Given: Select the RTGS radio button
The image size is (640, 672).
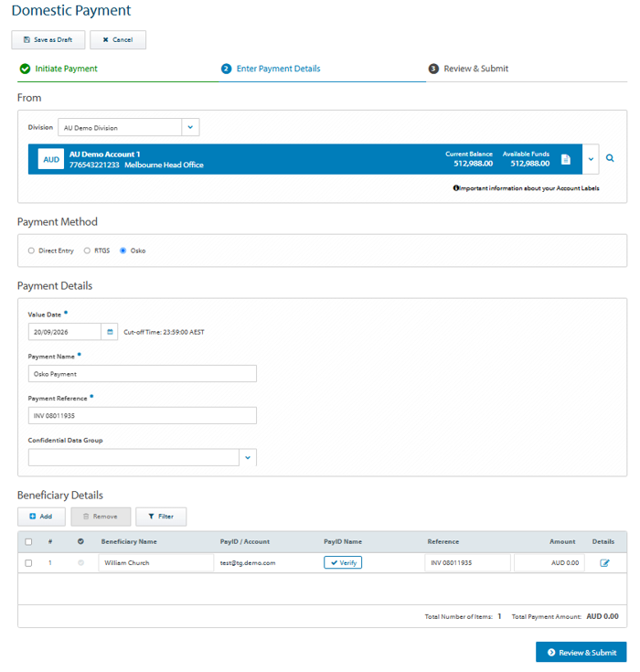Looking at the screenshot, I should click(x=87, y=251).
